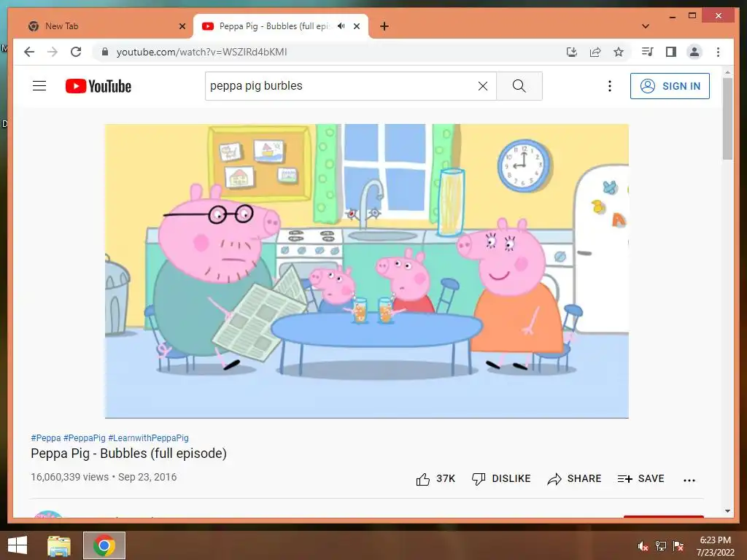The image size is (747, 560).
Task: Open the Action Center flag icon
Action: click(x=678, y=546)
